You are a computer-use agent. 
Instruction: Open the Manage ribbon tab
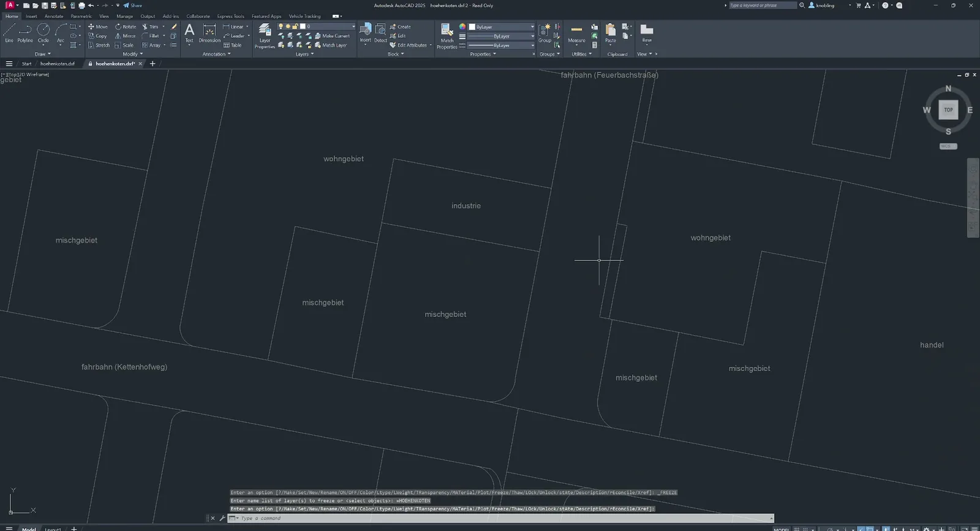coord(125,17)
